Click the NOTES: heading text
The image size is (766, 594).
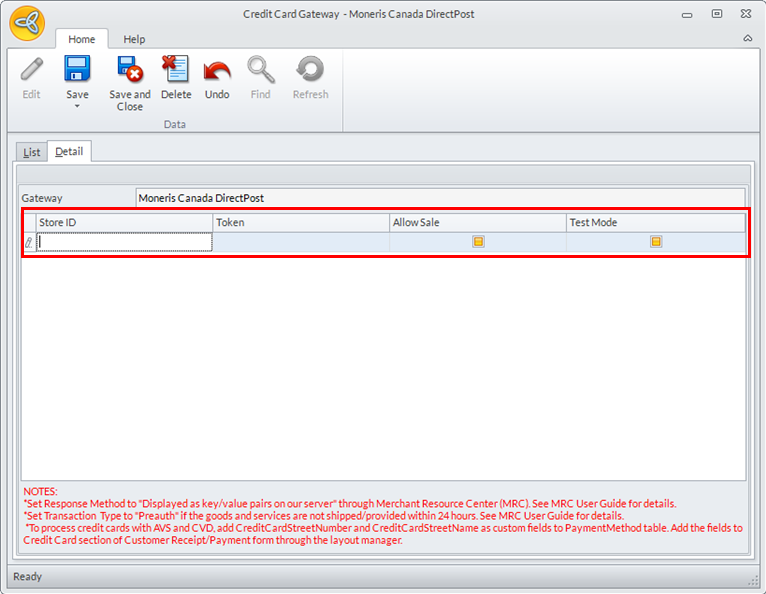click(x=41, y=491)
